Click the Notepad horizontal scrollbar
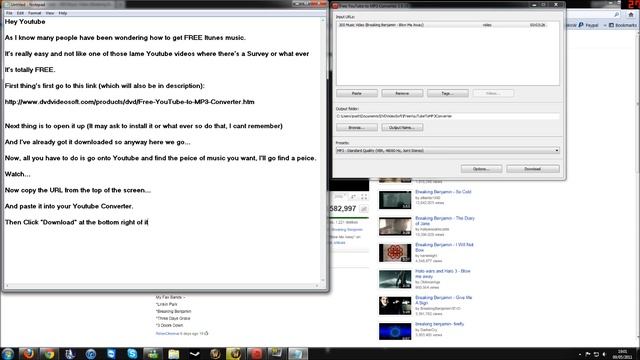Image resolution: width=640 pixels, height=360 pixels. (162, 286)
